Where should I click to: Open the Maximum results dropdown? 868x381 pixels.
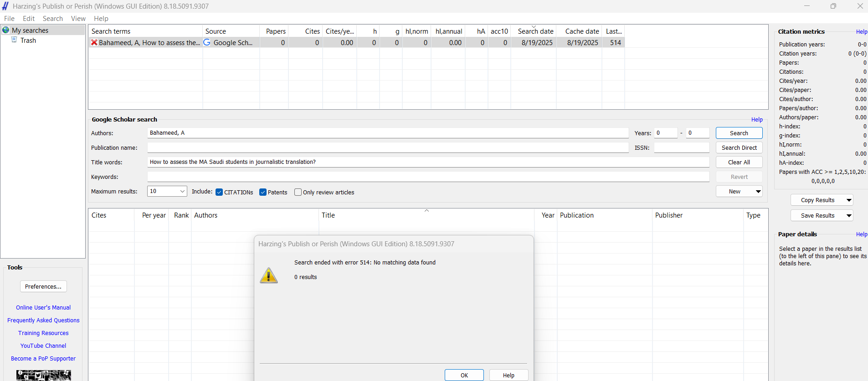[167, 191]
